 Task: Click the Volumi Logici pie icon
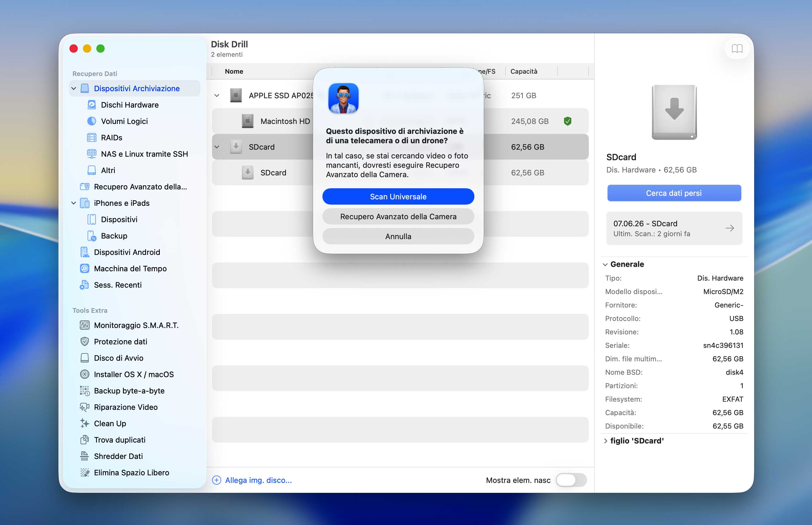92,121
